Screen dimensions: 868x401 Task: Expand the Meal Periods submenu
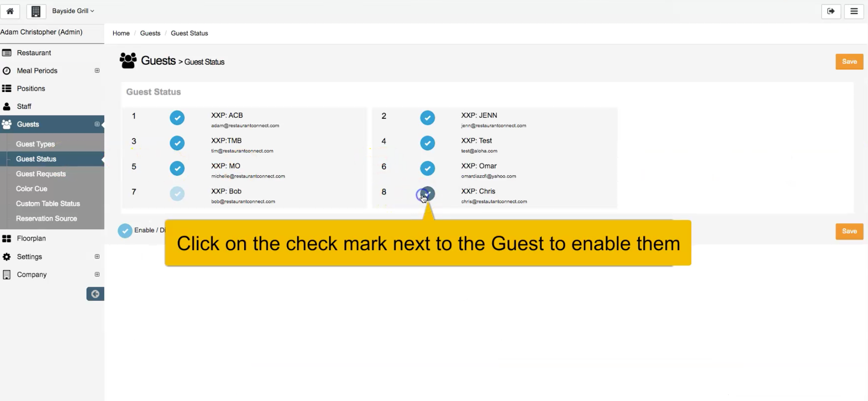pos(97,71)
